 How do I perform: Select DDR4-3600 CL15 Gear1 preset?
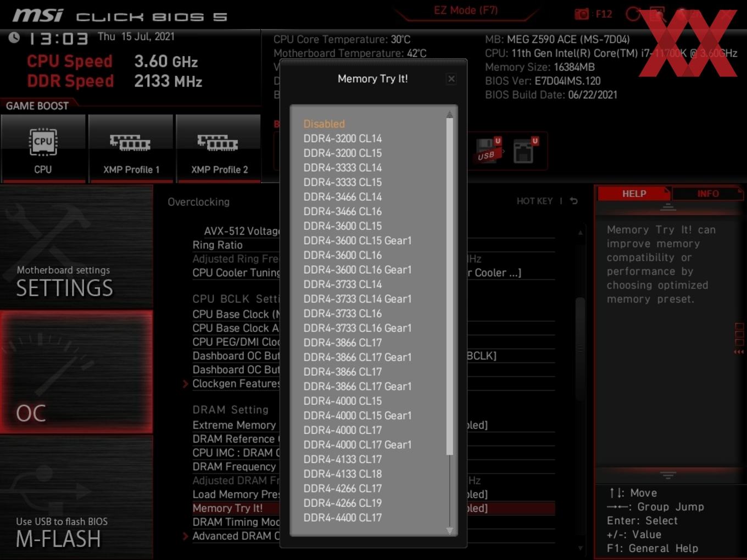tap(358, 240)
